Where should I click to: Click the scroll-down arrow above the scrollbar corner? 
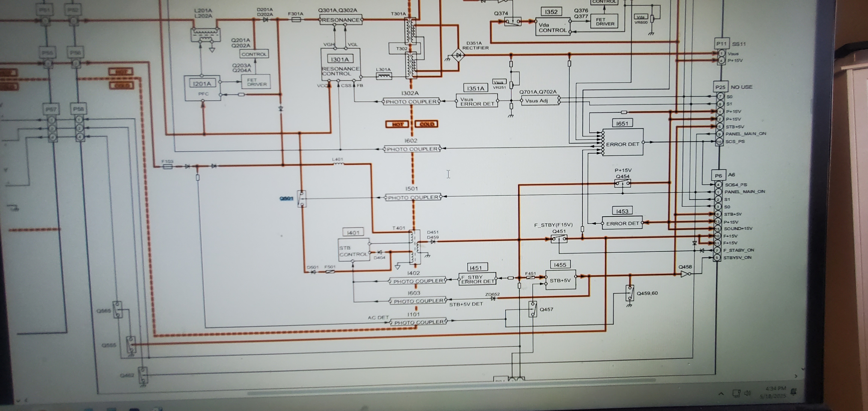coord(803,369)
